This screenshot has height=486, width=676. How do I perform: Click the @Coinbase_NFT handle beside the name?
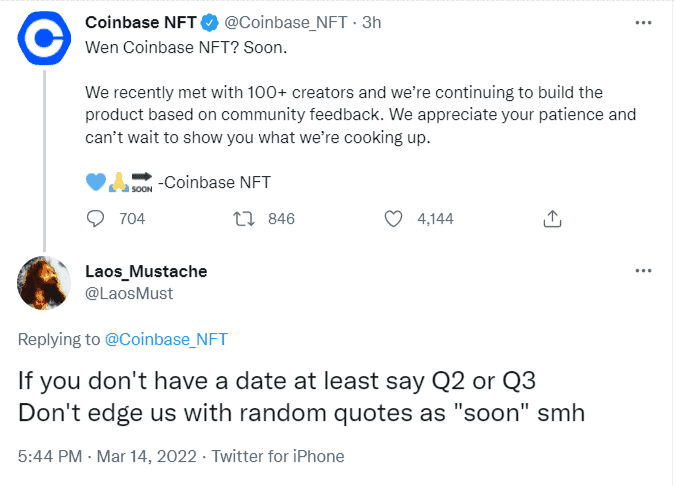[x=276, y=21]
